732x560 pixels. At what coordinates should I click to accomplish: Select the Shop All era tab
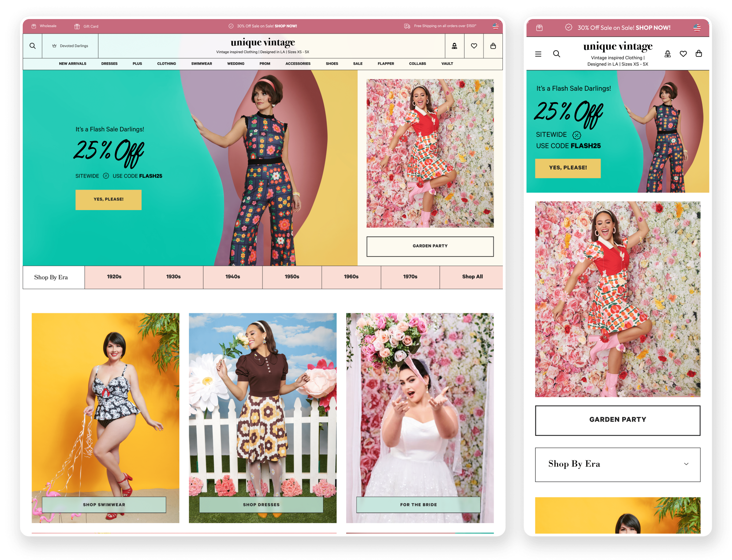pyautogui.click(x=472, y=277)
